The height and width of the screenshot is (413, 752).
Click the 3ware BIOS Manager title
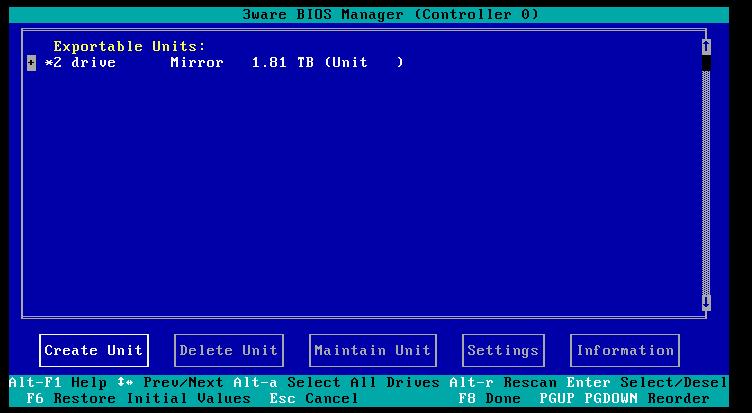(x=391, y=14)
